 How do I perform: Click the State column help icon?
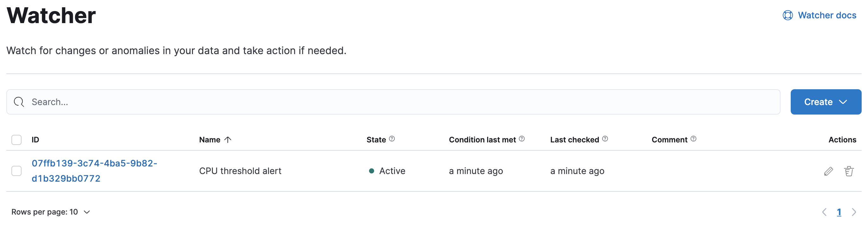click(x=392, y=139)
